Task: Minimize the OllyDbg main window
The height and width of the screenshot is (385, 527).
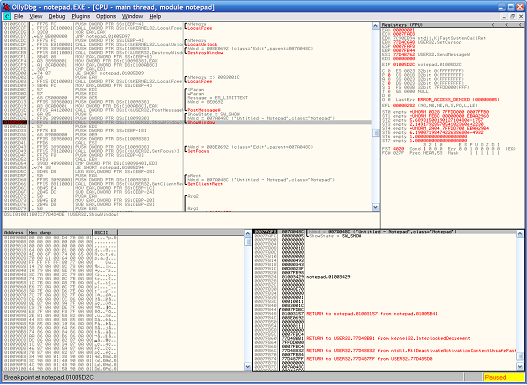Action: (x=502, y=7)
